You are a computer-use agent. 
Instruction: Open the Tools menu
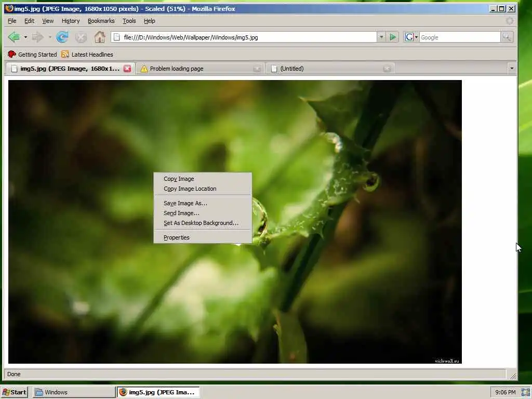click(129, 21)
